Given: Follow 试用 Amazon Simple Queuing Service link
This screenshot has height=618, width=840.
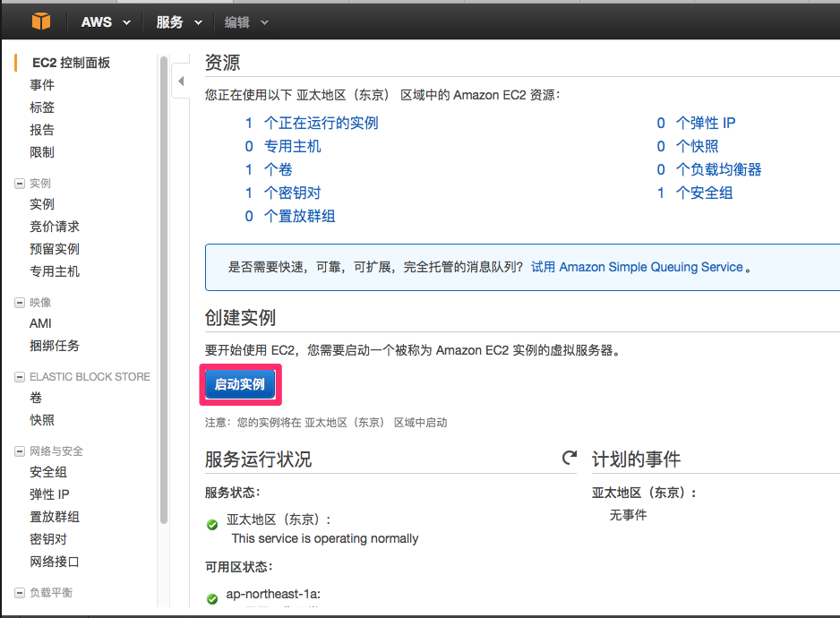Looking at the screenshot, I should [x=637, y=267].
